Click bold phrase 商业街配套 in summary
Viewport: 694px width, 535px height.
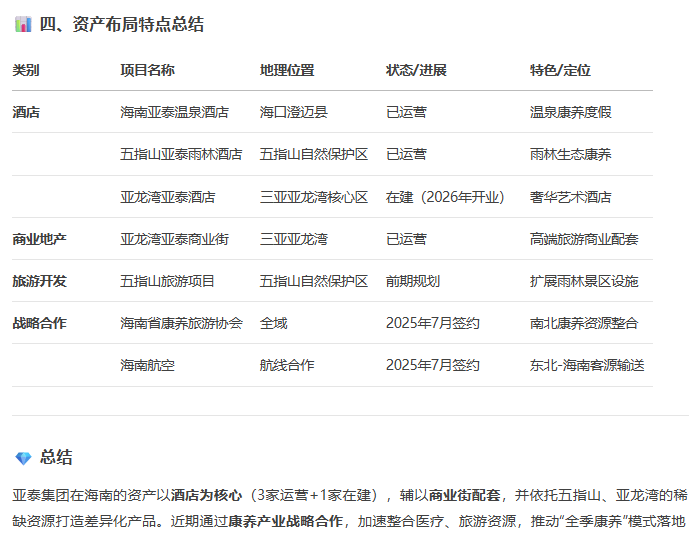[465, 495]
